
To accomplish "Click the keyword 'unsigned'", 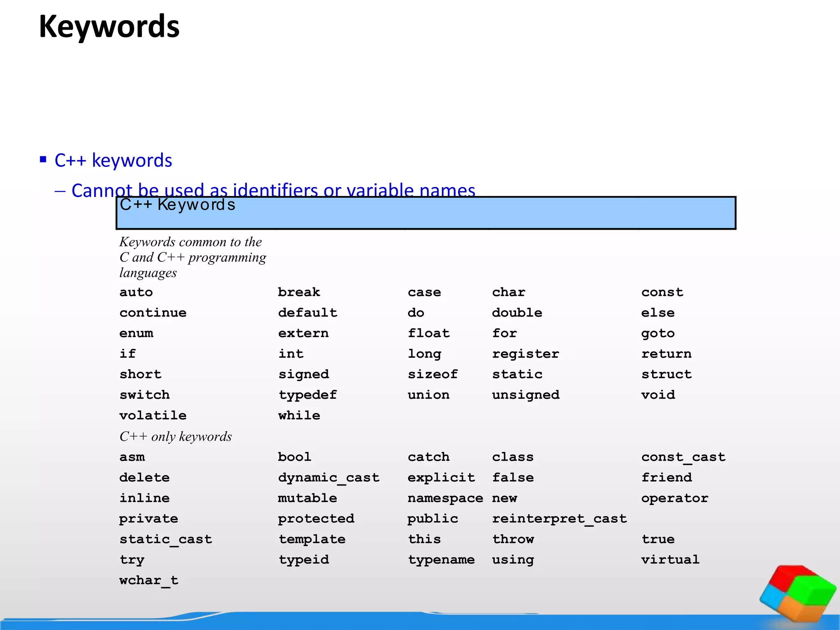I will coord(526,395).
